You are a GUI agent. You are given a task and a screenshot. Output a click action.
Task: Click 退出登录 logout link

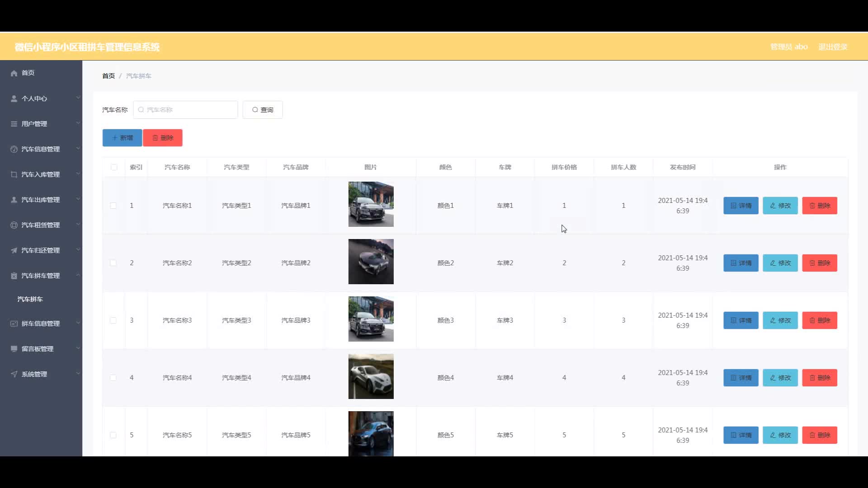click(833, 47)
